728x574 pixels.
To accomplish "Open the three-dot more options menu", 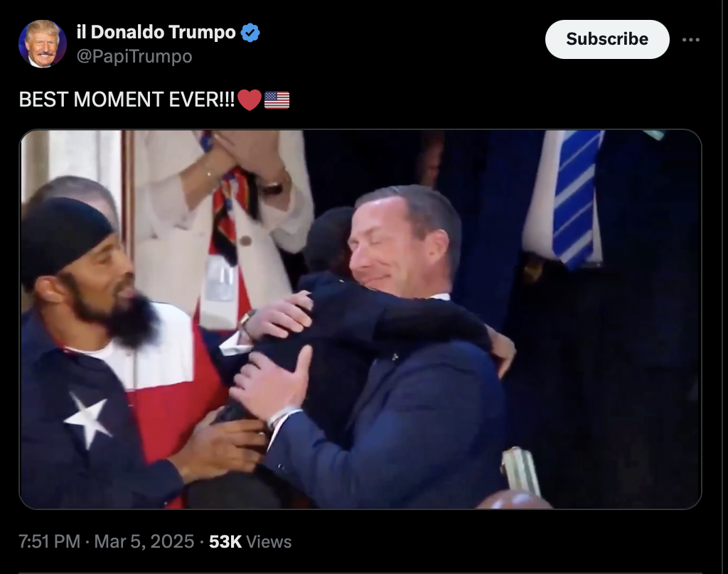I will coord(691,40).
